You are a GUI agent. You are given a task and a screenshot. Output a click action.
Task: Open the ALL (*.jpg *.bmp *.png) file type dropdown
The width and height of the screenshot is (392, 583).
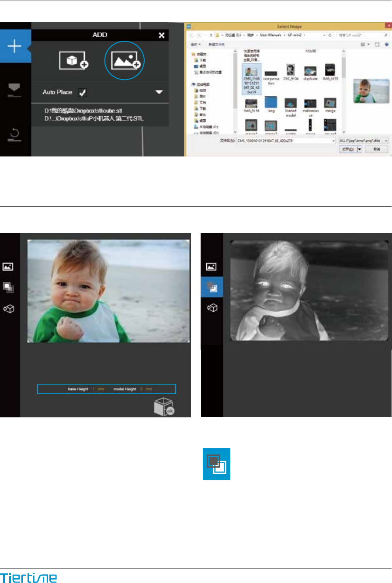point(364,141)
